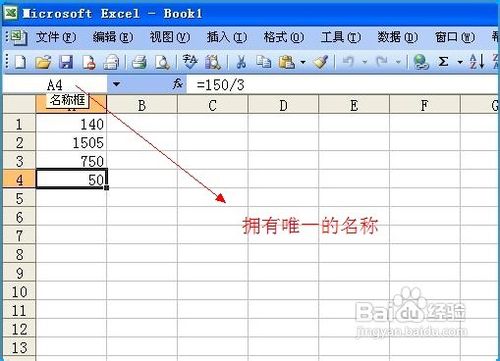This screenshot has height=361, width=500.
Task: Select column D header
Action: pyautogui.click(x=283, y=105)
